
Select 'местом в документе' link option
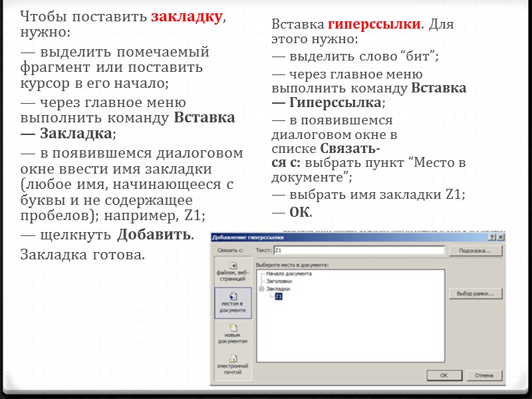(x=233, y=303)
